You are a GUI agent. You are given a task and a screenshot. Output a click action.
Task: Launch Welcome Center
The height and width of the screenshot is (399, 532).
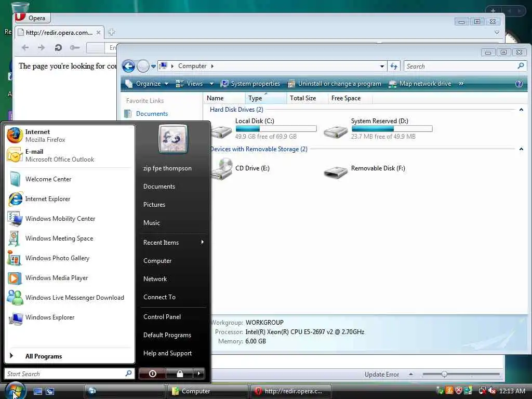(70, 179)
